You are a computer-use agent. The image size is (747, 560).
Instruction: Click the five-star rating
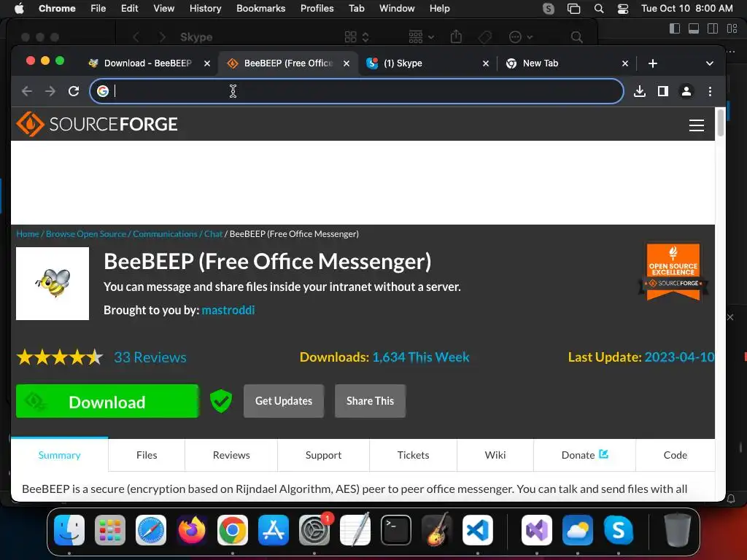(x=60, y=357)
